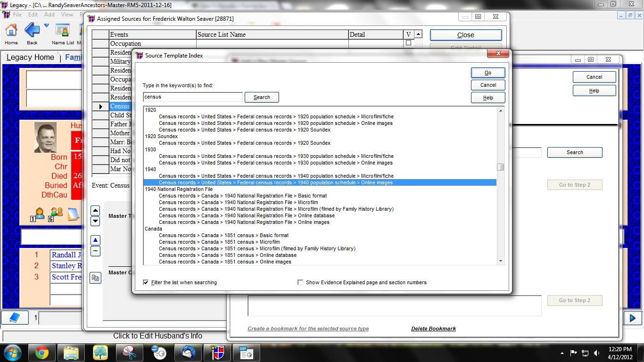This screenshot has height=362, width=644.
Task: Open the Edit menu
Action: [x=33, y=15]
